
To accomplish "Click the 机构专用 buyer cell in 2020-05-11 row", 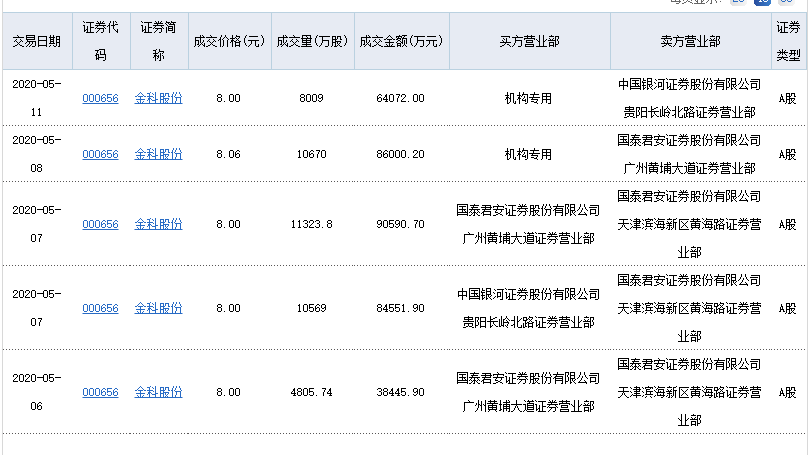I will click(528, 98).
